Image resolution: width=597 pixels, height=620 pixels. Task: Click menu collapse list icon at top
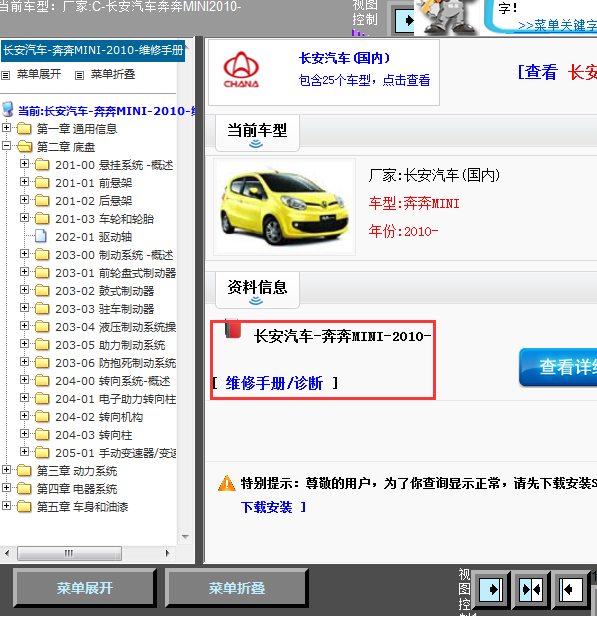[79, 75]
